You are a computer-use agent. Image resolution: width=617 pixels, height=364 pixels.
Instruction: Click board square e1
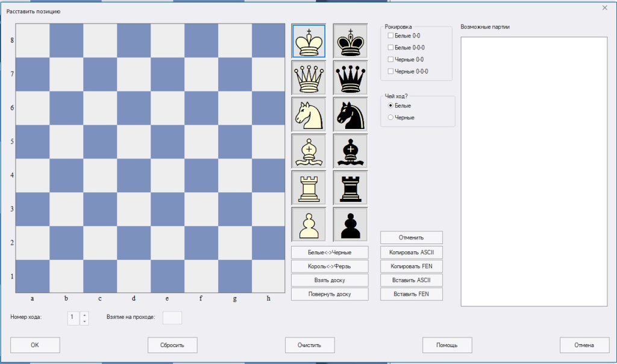(168, 276)
